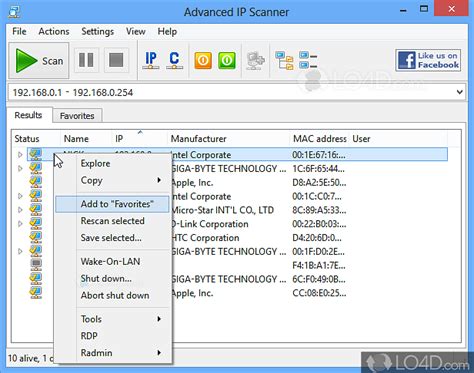The width and height of the screenshot is (474, 373).
Task: Choose RDP in the context menu
Action: tap(113, 336)
